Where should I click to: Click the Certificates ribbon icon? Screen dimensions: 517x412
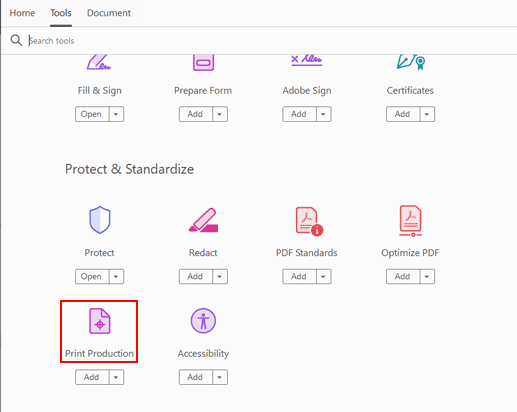click(411, 62)
